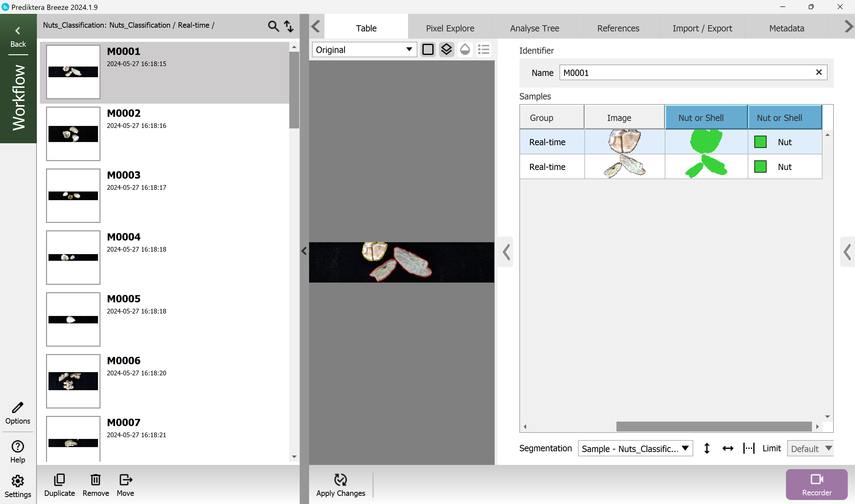This screenshot has height=504, width=855.
Task: Open the Limit Default dropdown
Action: click(x=810, y=448)
